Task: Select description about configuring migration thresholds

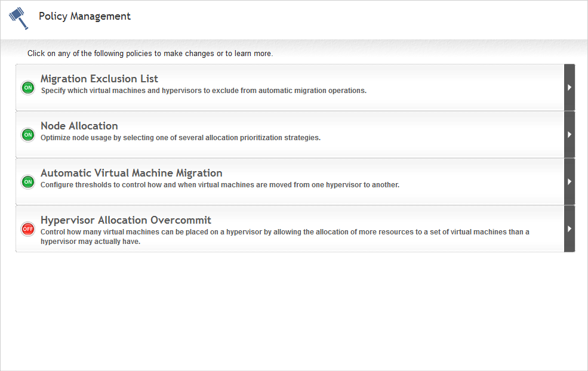Action: pyautogui.click(x=220, y=185)
